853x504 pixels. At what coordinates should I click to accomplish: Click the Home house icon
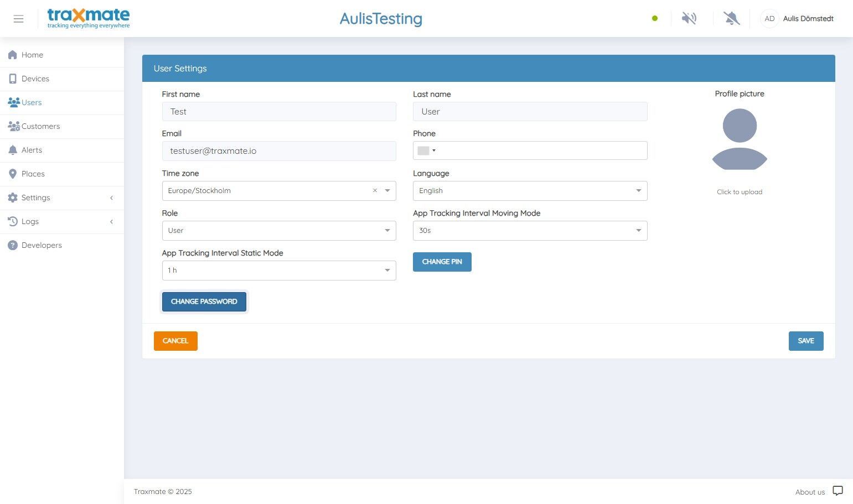(13, 55)
